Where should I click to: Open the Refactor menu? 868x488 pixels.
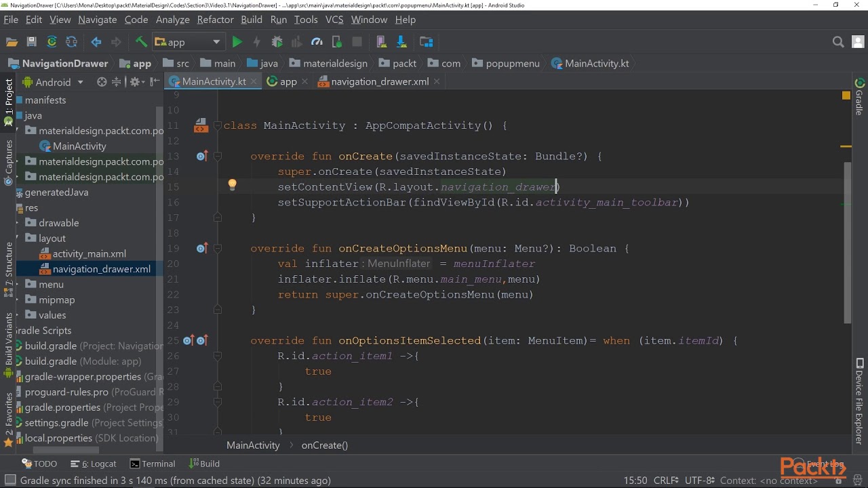pos(216,20)
